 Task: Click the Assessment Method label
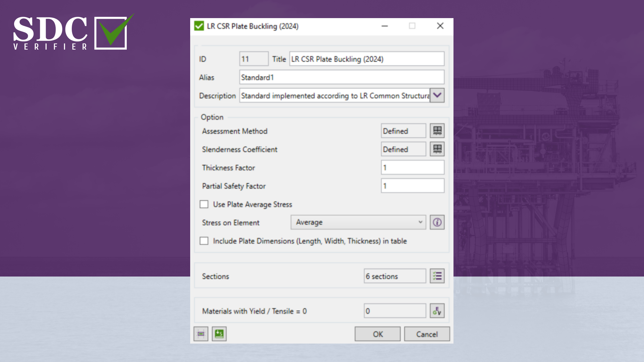pyautogui.click(x=235, y=131)
